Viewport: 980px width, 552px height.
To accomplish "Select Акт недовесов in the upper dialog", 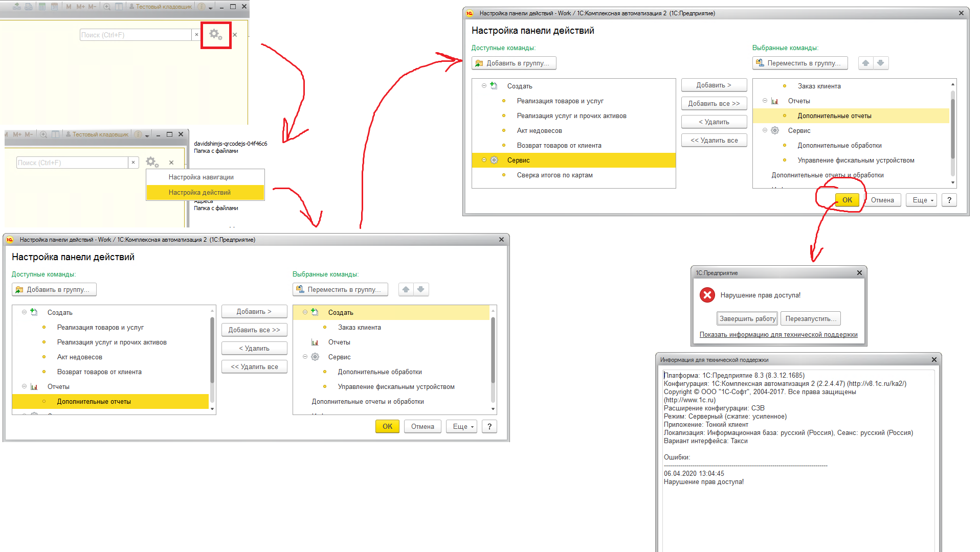I will click(573, 130).
